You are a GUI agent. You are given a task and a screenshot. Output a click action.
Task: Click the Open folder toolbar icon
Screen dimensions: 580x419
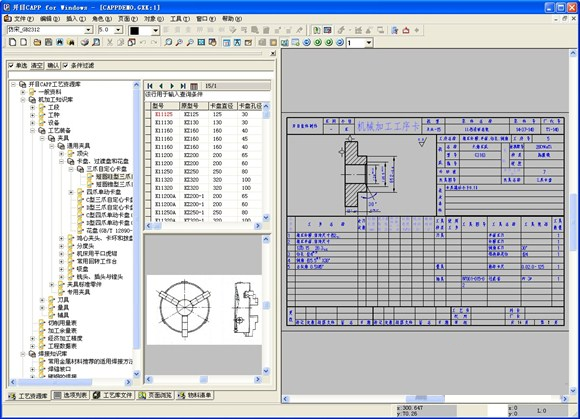click(x=37, y=43)
